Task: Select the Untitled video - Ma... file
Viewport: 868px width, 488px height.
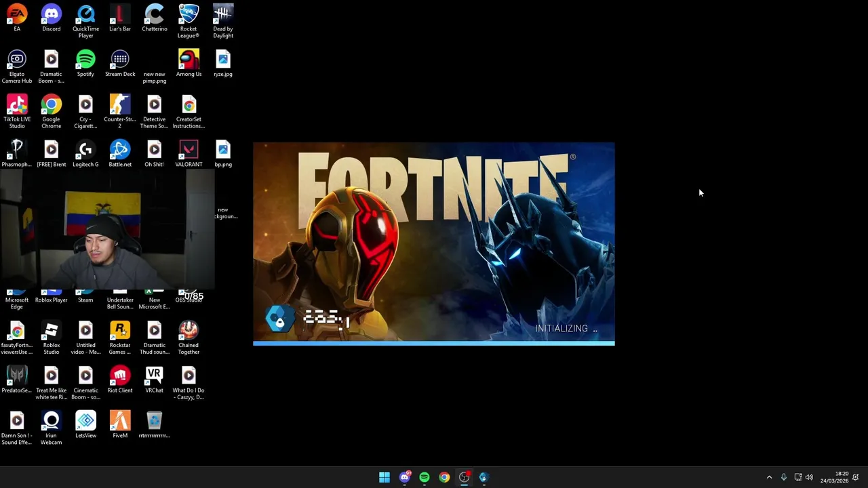Action: (85, 338)
